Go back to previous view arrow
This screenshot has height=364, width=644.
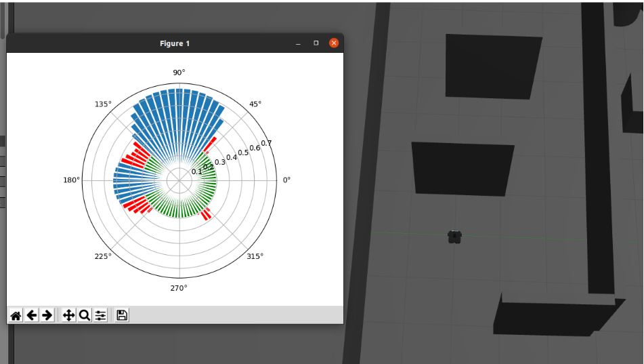[x=31, y=315]
